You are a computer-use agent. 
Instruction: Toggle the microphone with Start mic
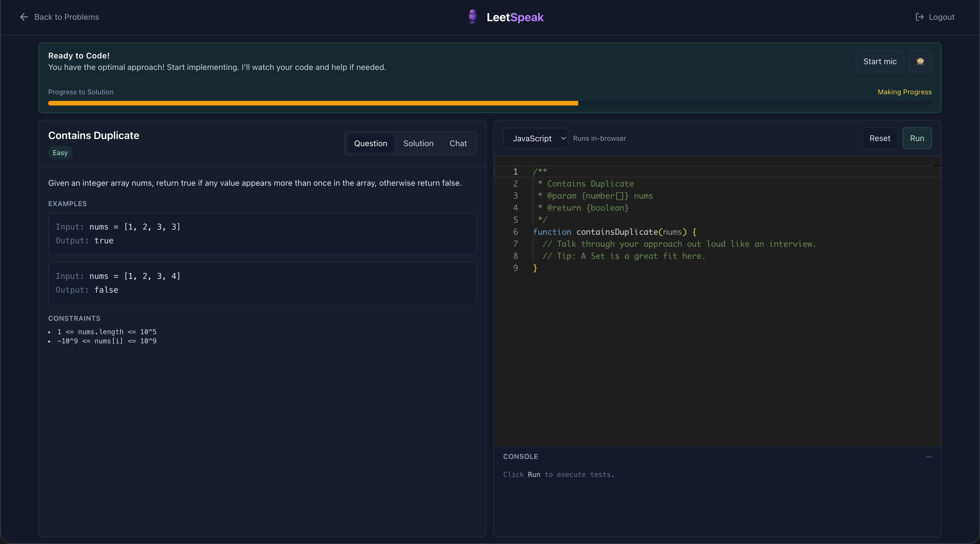pyautogui.click(x=880, y=61)
